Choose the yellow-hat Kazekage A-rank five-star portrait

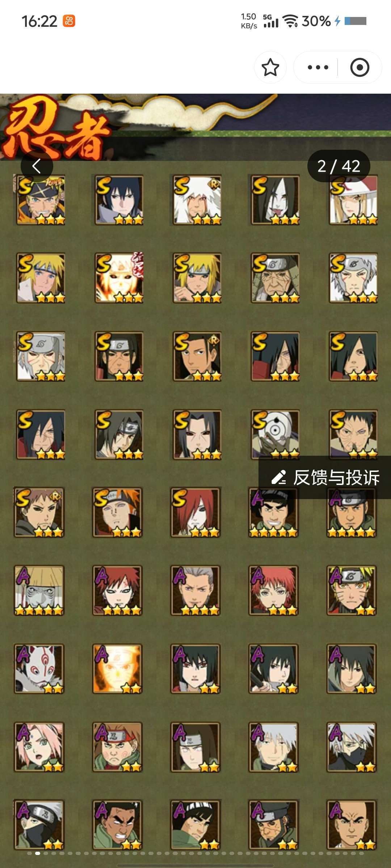tap(39, 590)
